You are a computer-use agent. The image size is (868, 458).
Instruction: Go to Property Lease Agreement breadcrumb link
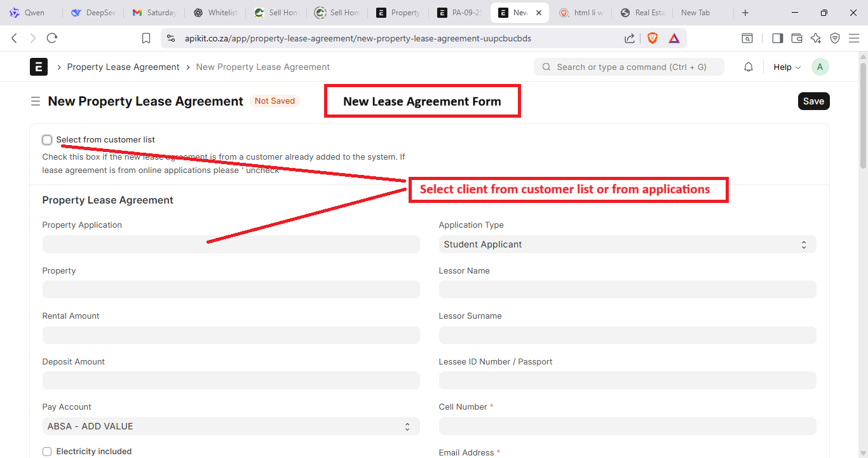coord(123,67)
